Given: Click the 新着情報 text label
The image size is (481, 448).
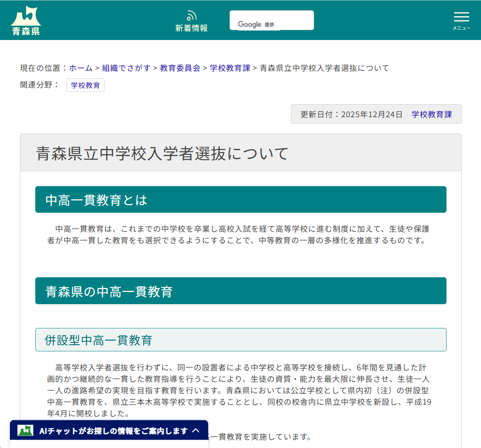Looking at the screenshot, I should tap(192, 28).
